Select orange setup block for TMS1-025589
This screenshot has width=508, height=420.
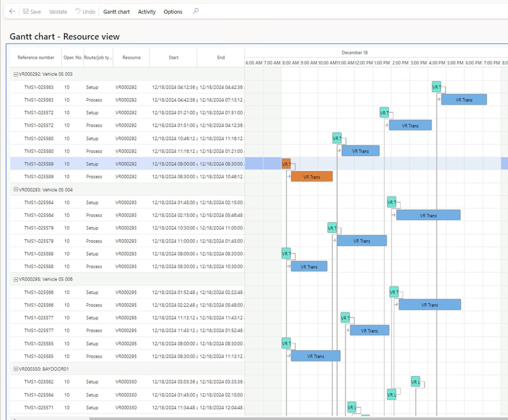point(286,164)
